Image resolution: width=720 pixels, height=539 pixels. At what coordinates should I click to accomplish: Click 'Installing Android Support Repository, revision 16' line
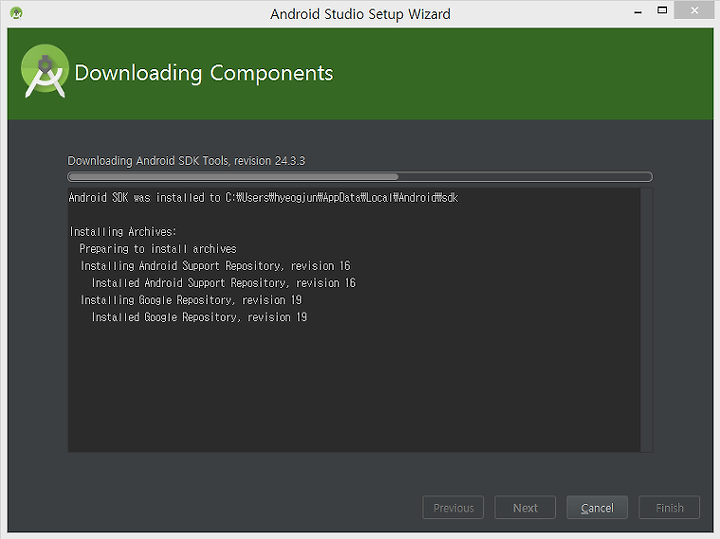[x=215, y=266]
